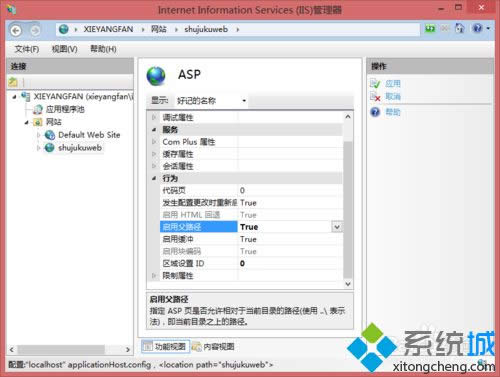The width and height of the screenshot is (500, 377).
Task: Click the refresh page icon in top toolbar
Action: (460, 28)
